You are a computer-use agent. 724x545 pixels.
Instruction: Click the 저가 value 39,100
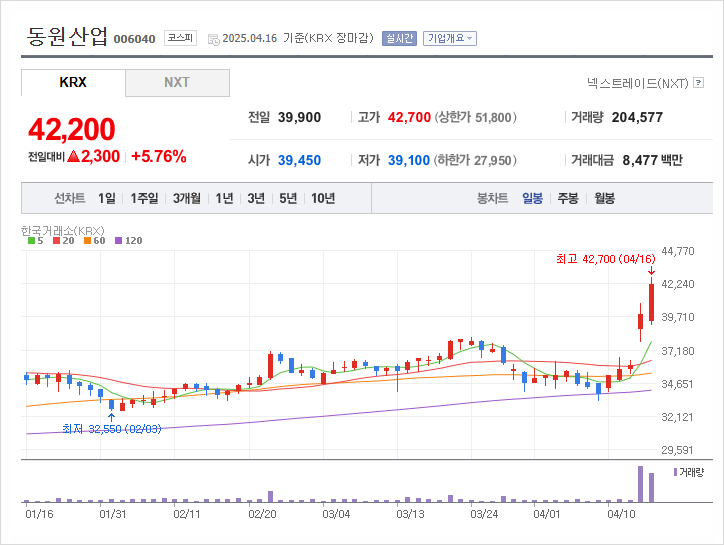pyautogui.click(x=409, y=160)
